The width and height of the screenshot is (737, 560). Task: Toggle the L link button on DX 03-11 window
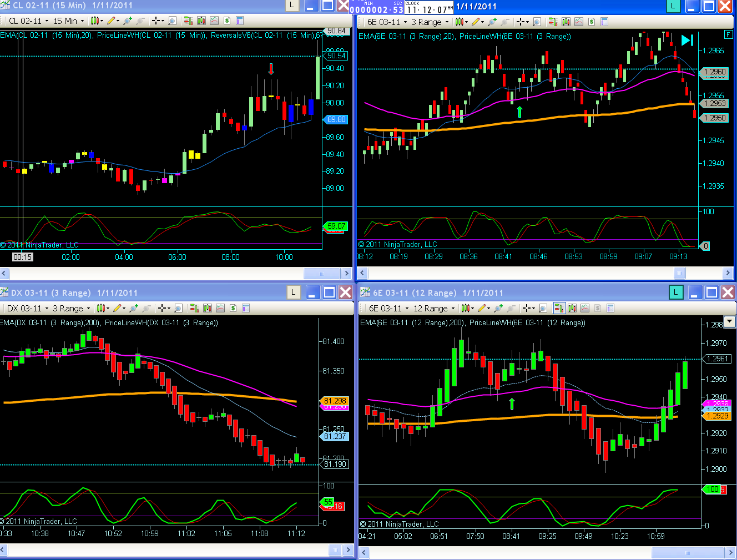(293, 292)
